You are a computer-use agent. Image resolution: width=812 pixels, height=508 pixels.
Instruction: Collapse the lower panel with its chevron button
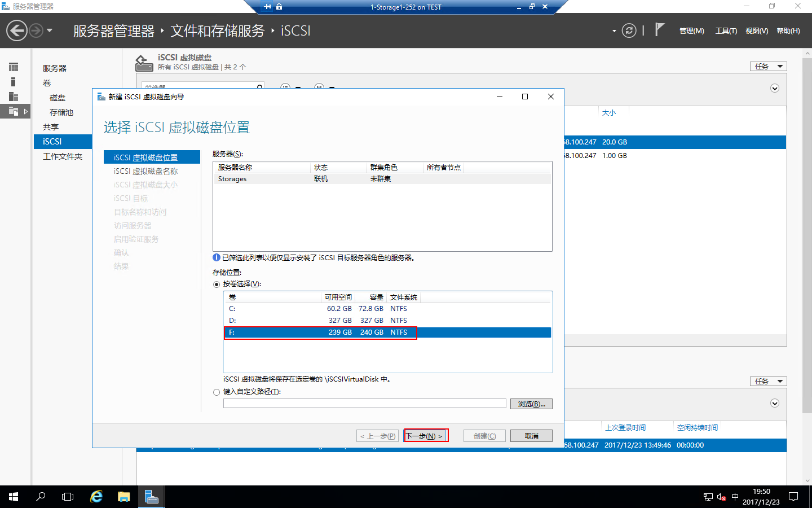775,403
